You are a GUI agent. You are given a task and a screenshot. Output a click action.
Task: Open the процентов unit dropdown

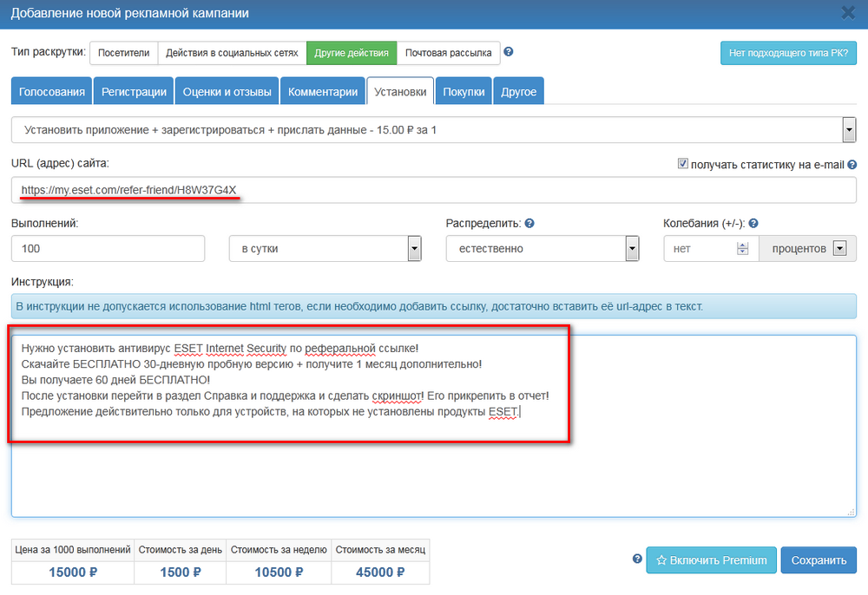click(838, 249)
